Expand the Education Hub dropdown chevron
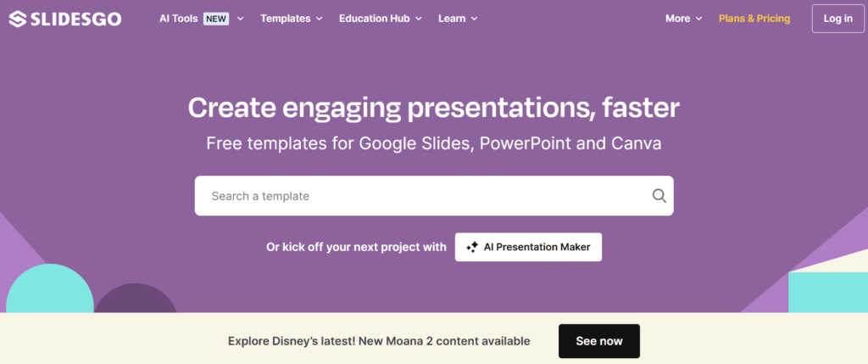Viewport: 868px width, 364px height. click(x=419, y=19)
